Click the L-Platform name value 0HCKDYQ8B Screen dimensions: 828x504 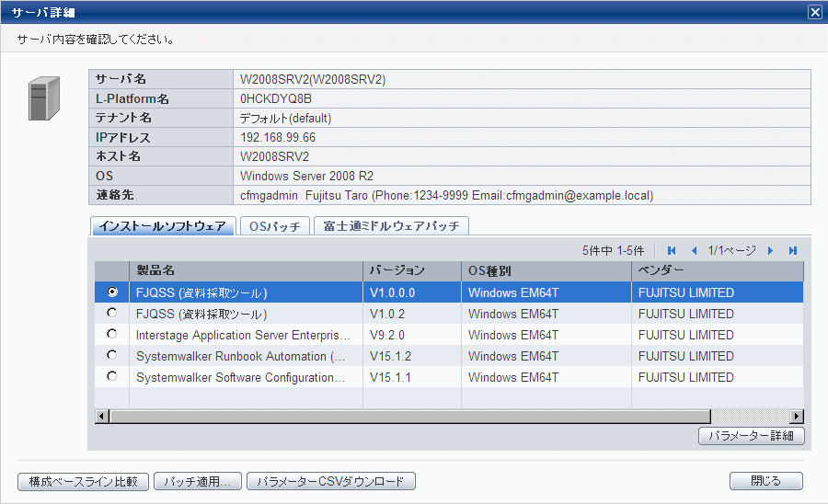click(x=276, y=98)
